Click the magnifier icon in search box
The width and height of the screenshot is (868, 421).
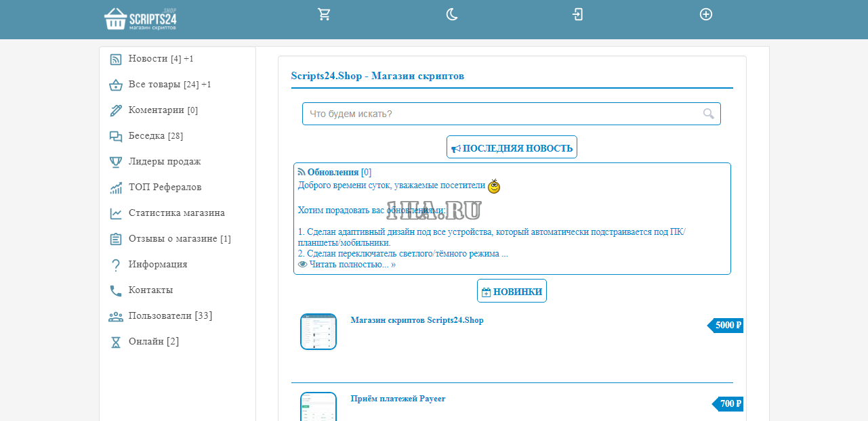coord(708,114)
